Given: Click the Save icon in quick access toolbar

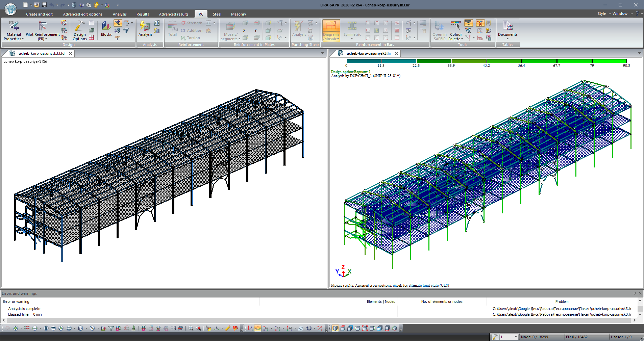Looking at the screenshot, I should pos(44,5).
